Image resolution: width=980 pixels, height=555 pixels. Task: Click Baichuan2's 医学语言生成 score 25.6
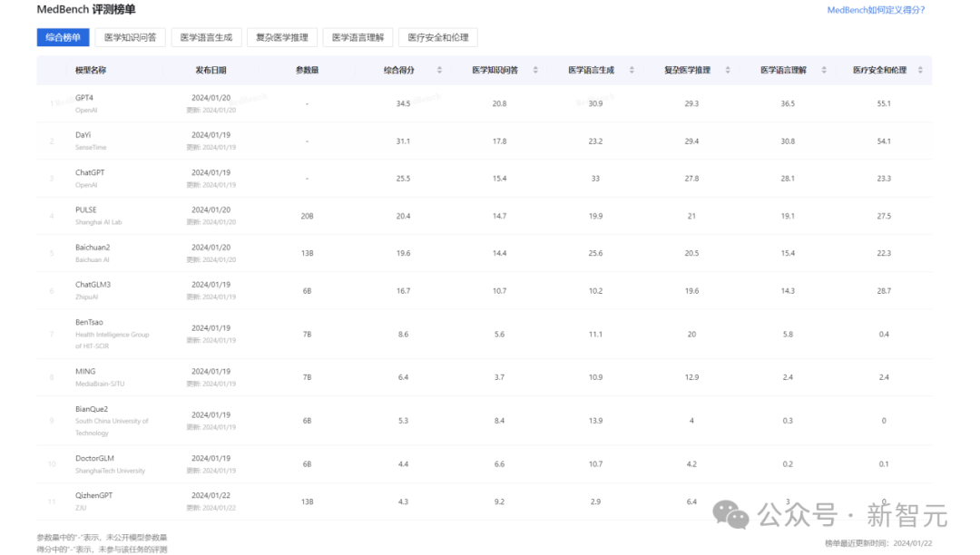click(x=595, y=253)
